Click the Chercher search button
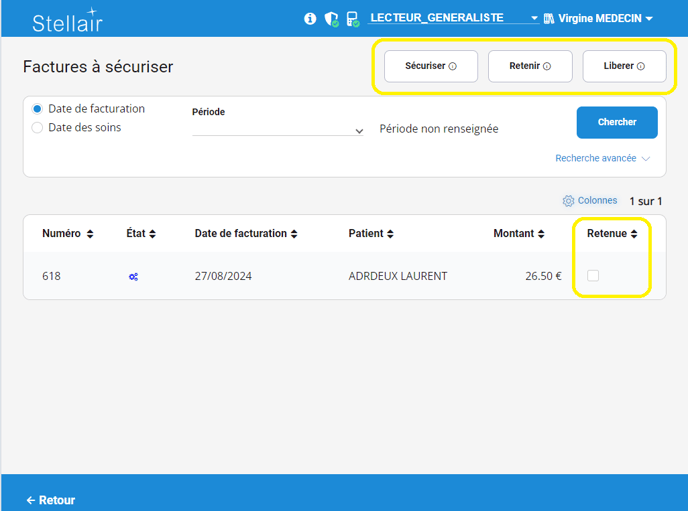 click(617, 122)
